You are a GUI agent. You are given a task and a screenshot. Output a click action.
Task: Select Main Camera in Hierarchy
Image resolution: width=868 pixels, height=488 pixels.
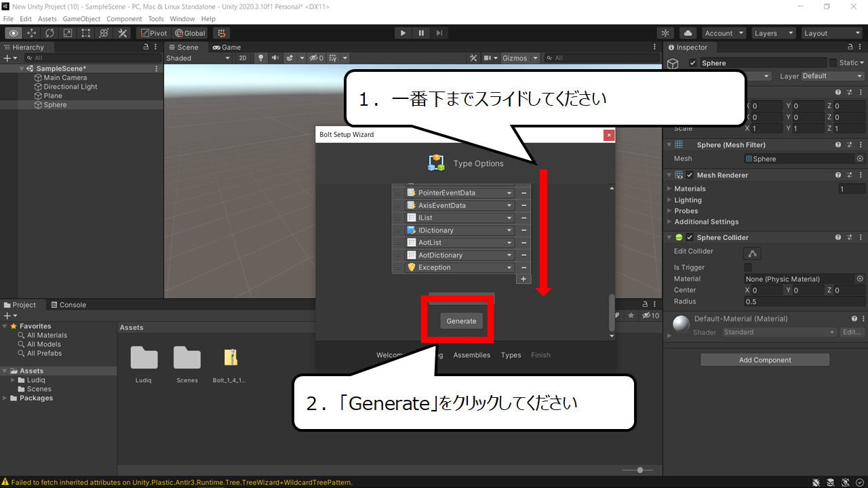tap(65, 78)
